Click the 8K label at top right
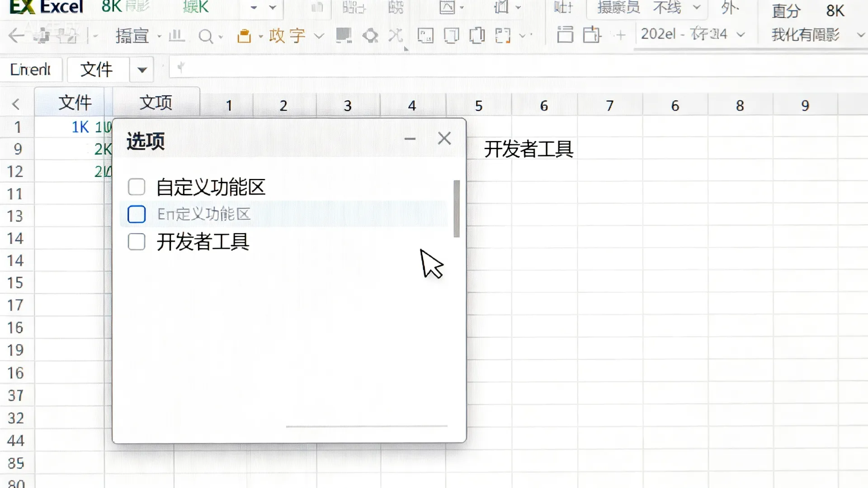This screenshot has width=868, height=488. [835, 11]
